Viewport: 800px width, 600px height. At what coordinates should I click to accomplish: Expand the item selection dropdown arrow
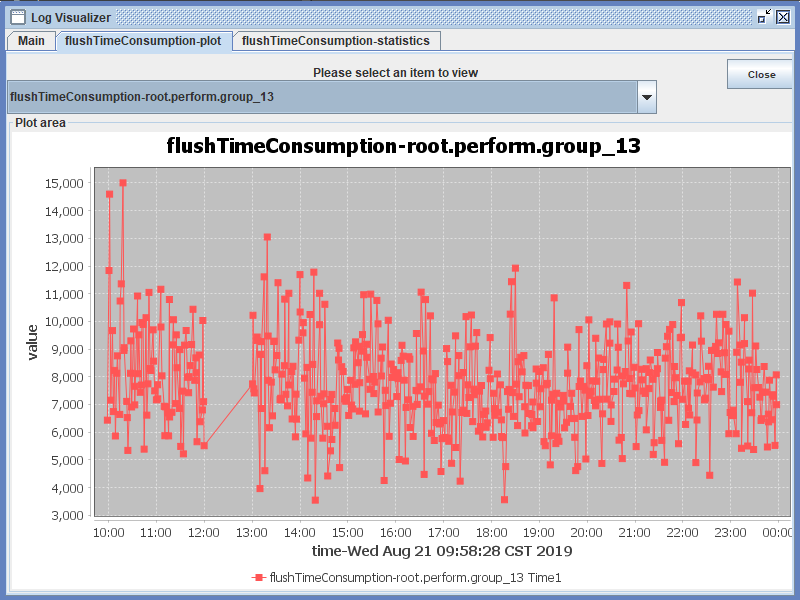tap(647, 97)
